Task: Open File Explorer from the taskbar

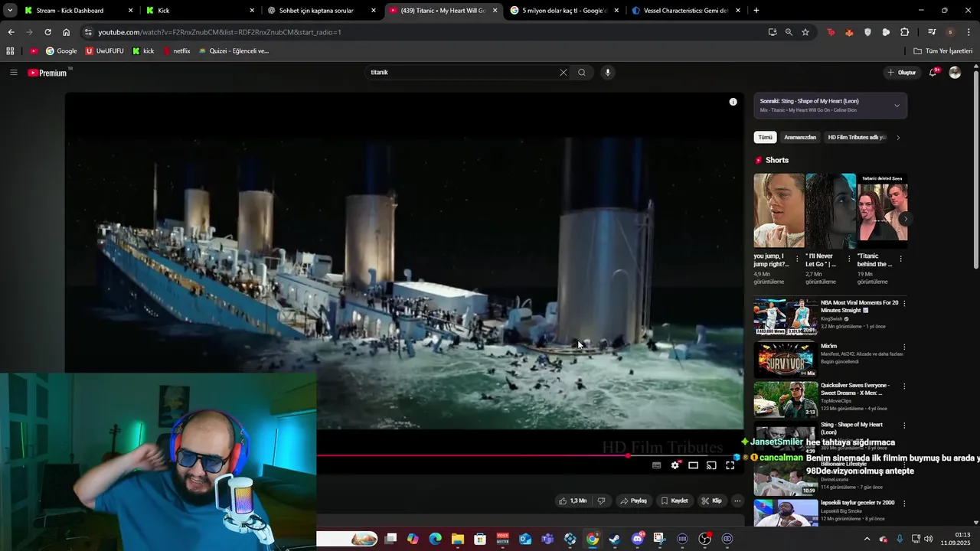Action: click(x=458, y=539)
